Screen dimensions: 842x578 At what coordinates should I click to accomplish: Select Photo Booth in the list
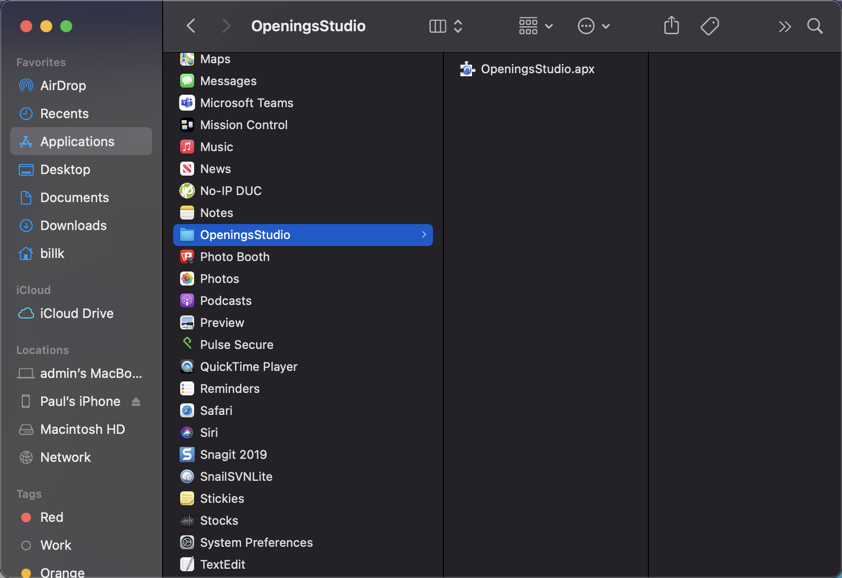point(303,257)
